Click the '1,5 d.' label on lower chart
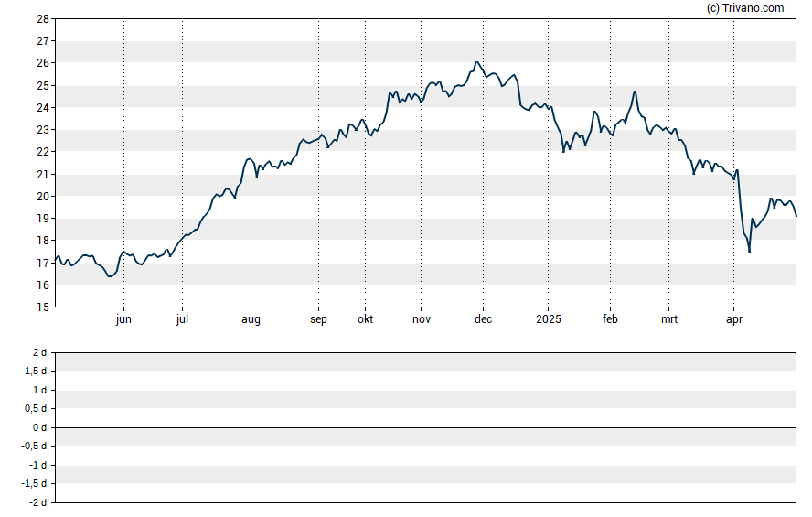This screenshot has width=812, height=517. [x=37, y=371]
